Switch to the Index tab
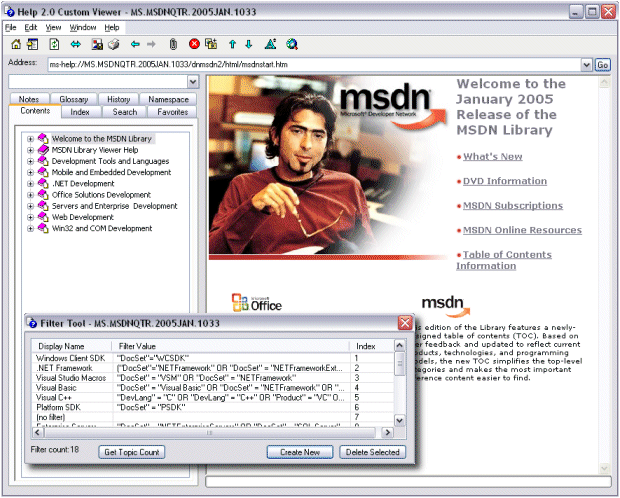Image resolution: width=620 pixels, height=498 pixels. click(80, 112)
